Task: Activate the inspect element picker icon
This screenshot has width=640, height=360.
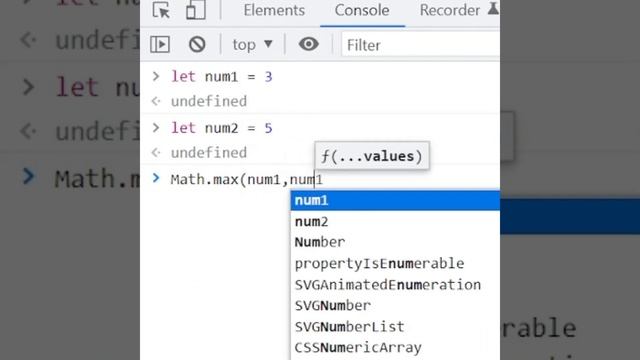Action: pos(161,10)
